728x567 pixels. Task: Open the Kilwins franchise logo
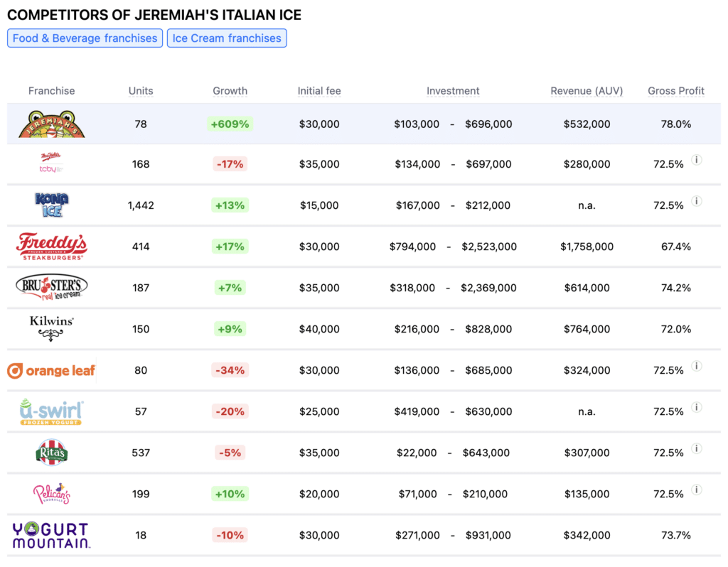pos(51,328)
